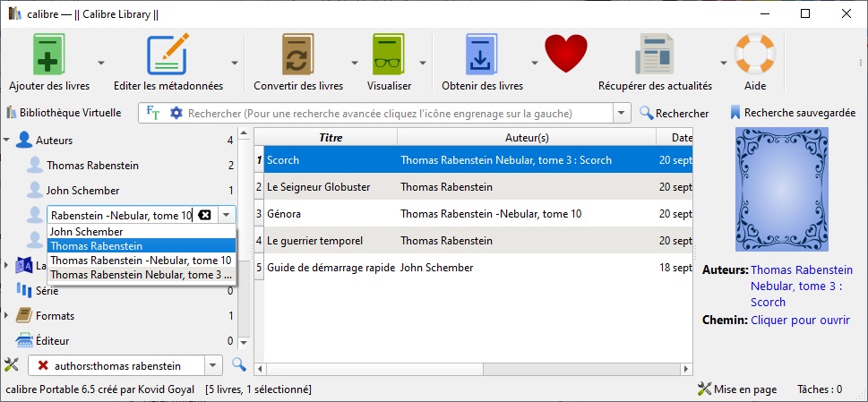Clear the author name edit field
Image resolution: width=868 pixels, height=402 pixels.
[x=204, y=215]
